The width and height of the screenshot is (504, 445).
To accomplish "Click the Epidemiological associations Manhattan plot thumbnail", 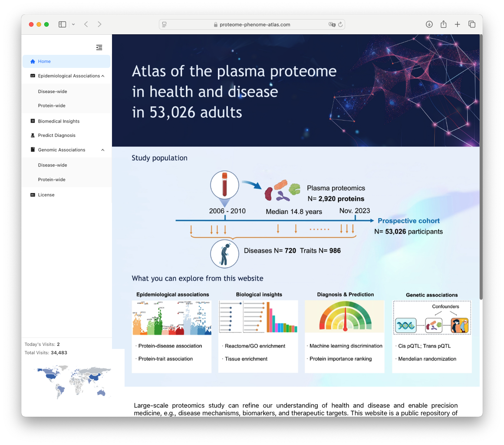I will (x=172, y=318).
